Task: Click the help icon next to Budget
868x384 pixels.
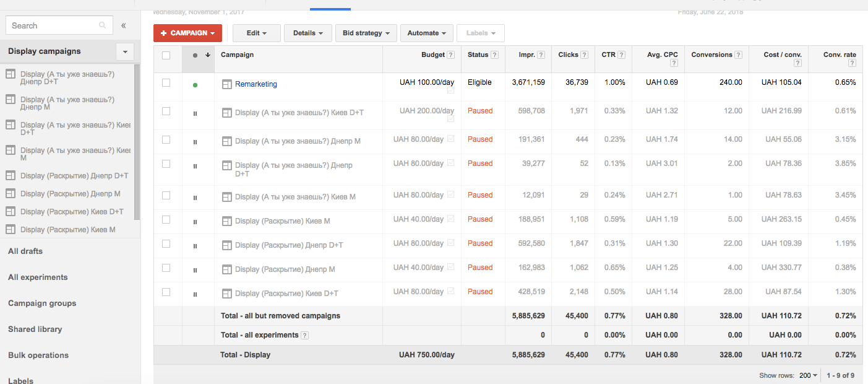Action: tap(451, 55)
